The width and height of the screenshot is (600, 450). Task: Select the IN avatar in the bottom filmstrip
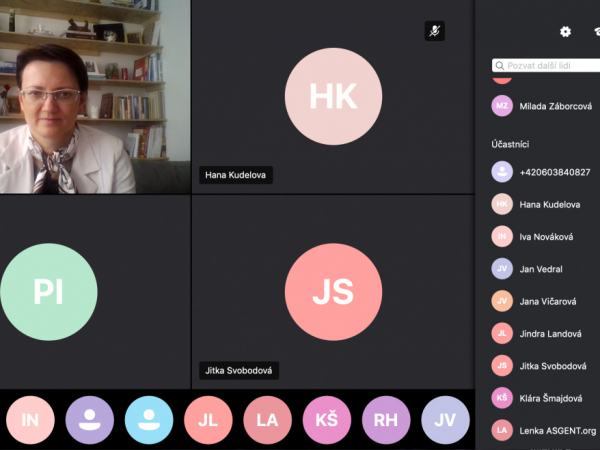pos(30,420)
